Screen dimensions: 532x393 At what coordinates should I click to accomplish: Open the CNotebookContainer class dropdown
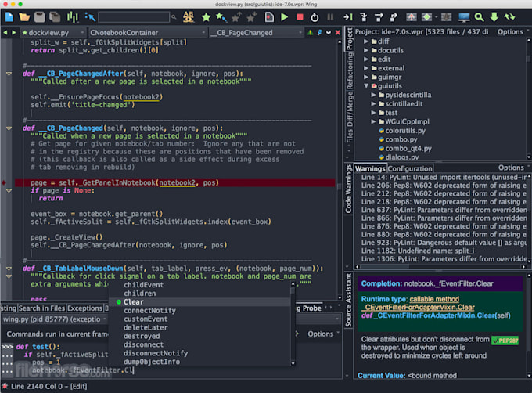[148, 33]
